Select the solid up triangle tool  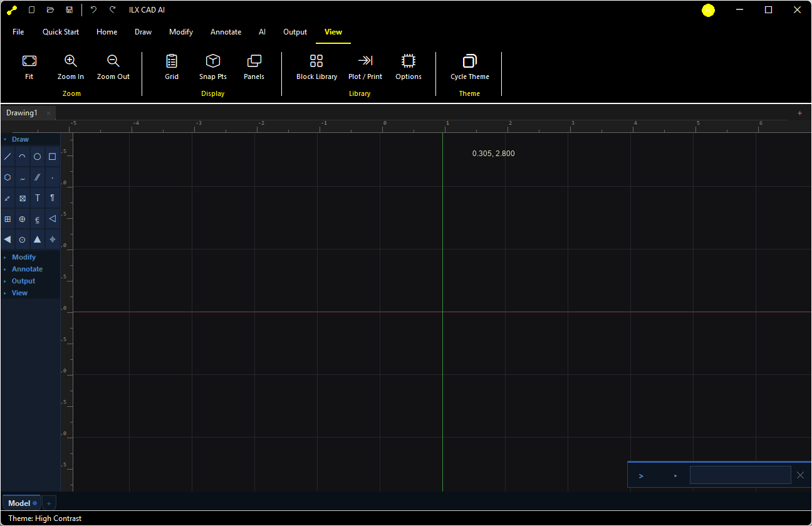(38, 239)
